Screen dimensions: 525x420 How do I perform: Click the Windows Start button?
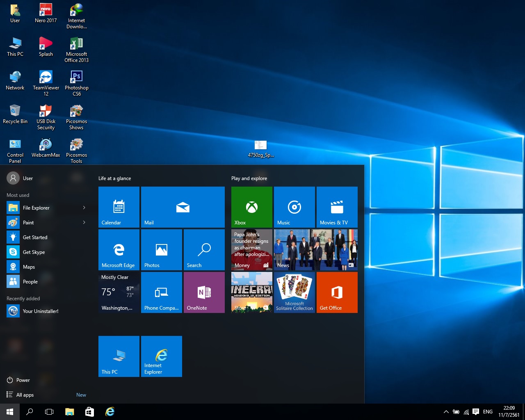point(10,412)
